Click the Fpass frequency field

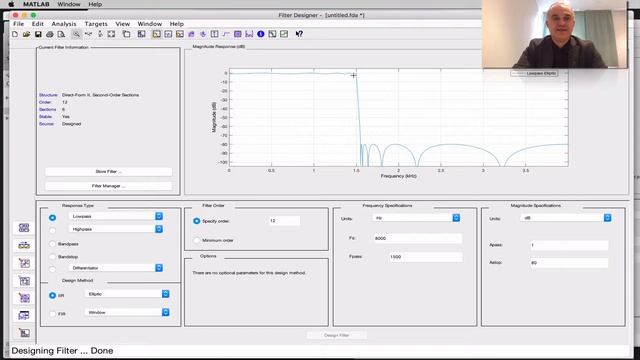click(425, 257)
